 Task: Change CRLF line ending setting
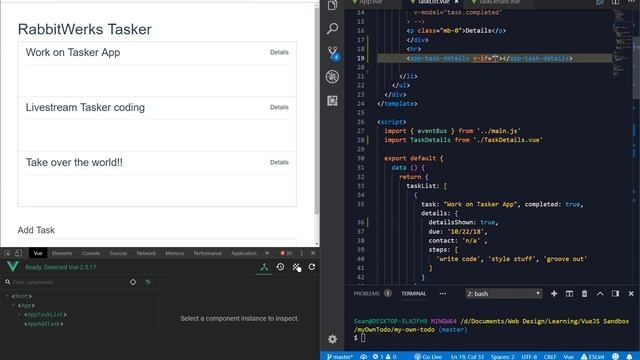pyautogui.click(x=550, y=356)
